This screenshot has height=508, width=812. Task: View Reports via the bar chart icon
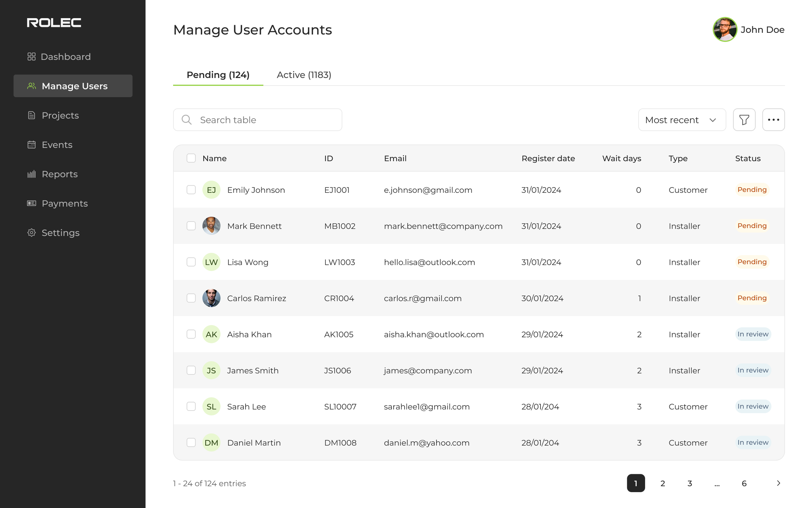[32, 174]
